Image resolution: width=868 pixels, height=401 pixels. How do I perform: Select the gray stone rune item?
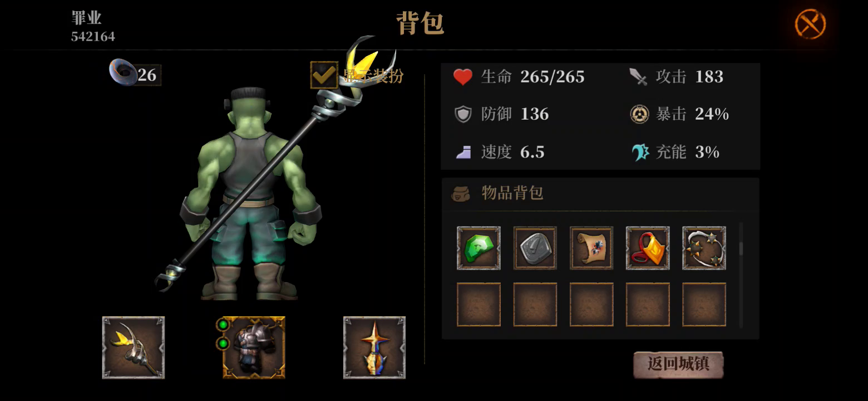pos(535,248)
